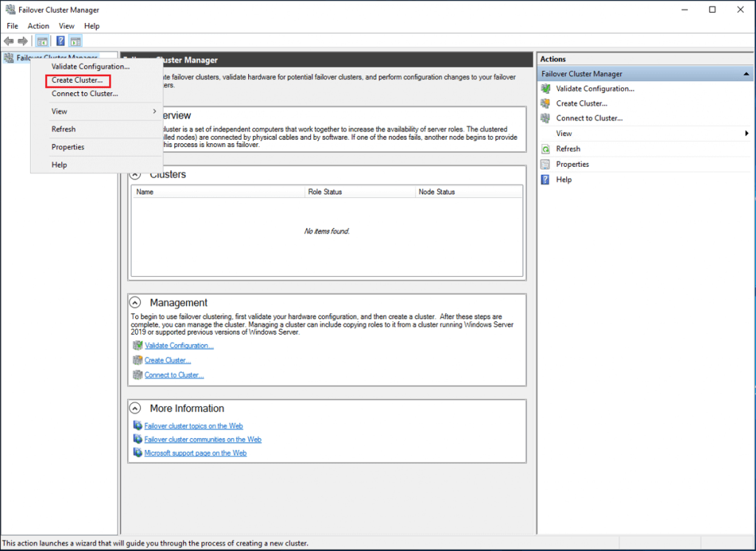This screenshot has height=551, width=756.
Task: Open Failover cluster topics on the Web
Action: 193,426
